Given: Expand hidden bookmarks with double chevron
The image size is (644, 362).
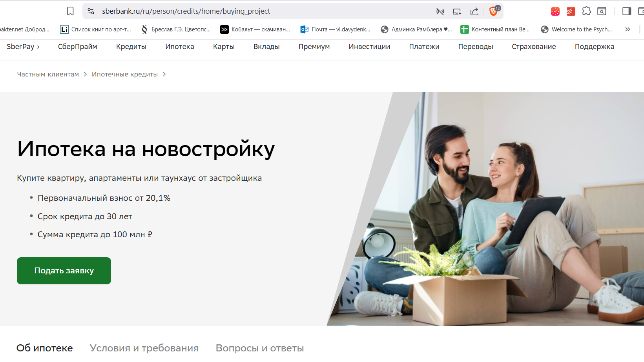Looking at the screenshot, I should click(628, 29).
